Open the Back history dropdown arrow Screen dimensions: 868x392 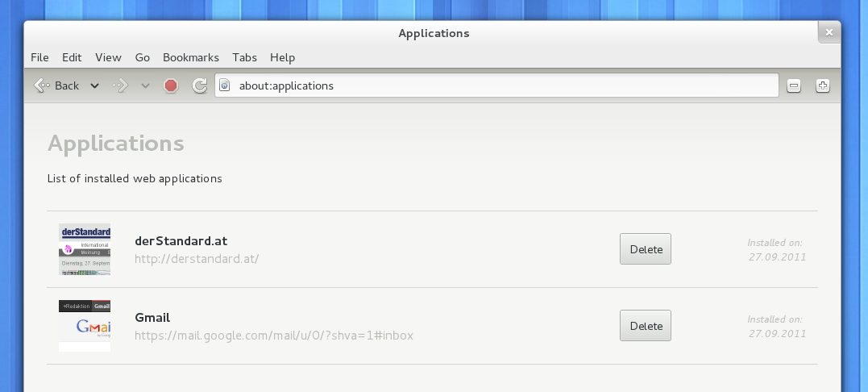94,85
